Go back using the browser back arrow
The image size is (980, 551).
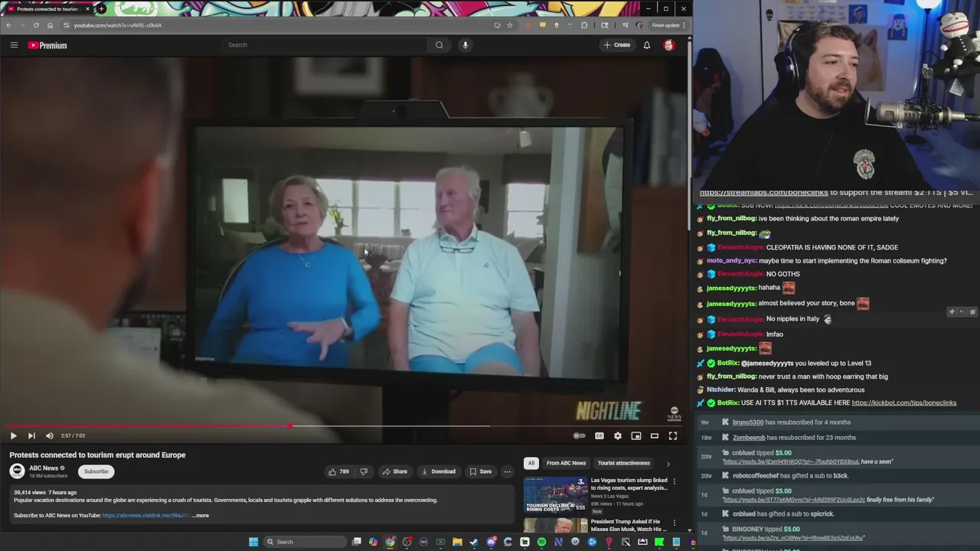tap(8, 25)
